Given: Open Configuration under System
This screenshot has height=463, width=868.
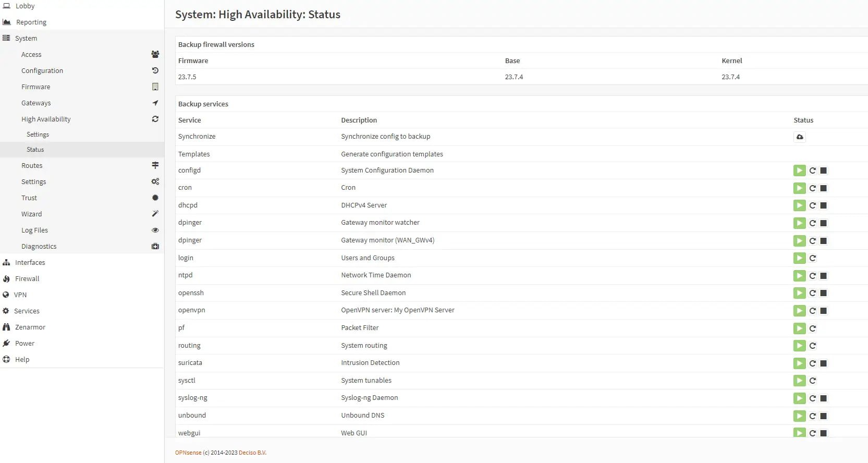Looking at the screenshot, I should [82, 70].
